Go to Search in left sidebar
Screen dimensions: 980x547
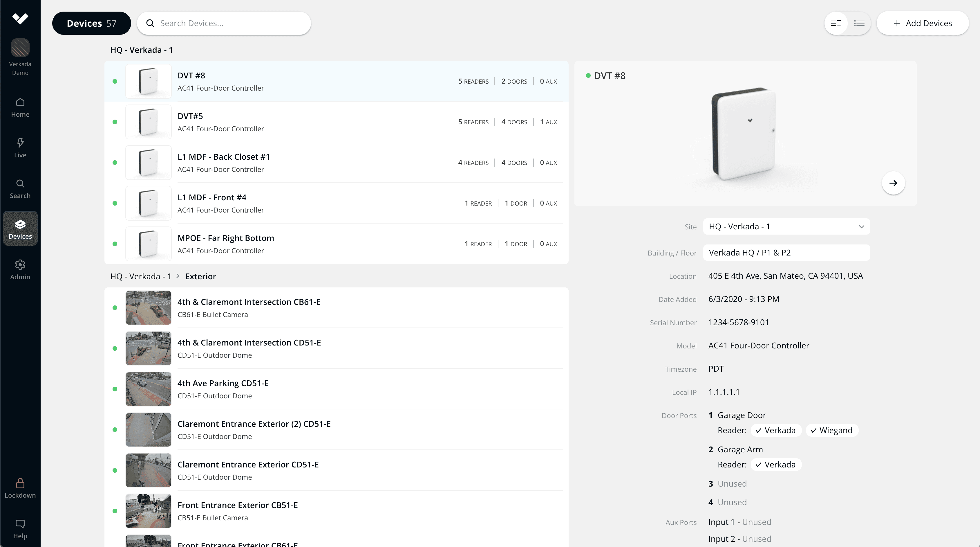pos(20,188)
